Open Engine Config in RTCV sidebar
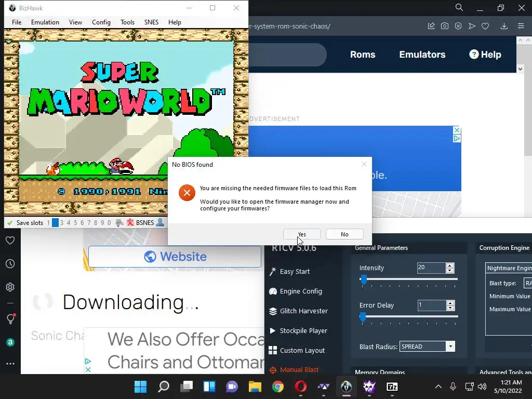 tap(296, 291)
